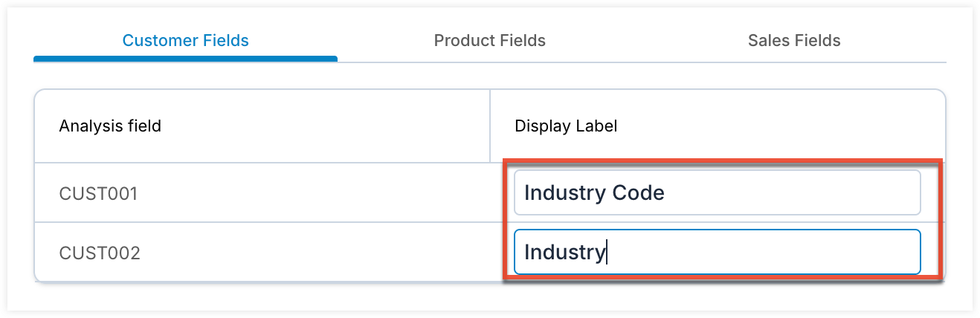Select the Customer Fields tab
The height and width of the screenshot is (318, 980).
(185, 41)
